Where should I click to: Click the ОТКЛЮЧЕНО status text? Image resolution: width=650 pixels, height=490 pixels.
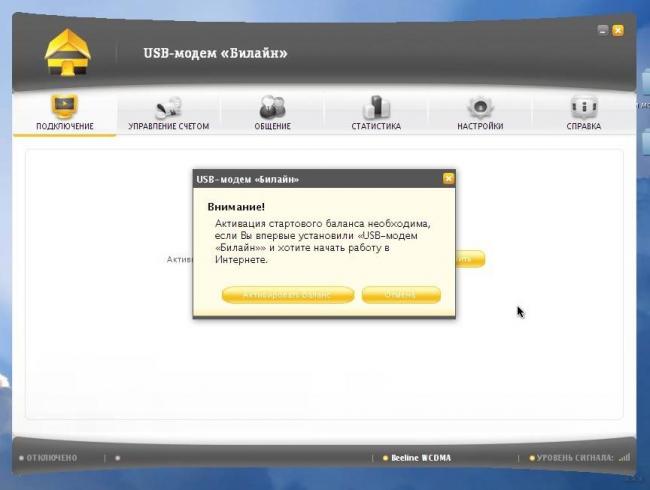[52, 458]
